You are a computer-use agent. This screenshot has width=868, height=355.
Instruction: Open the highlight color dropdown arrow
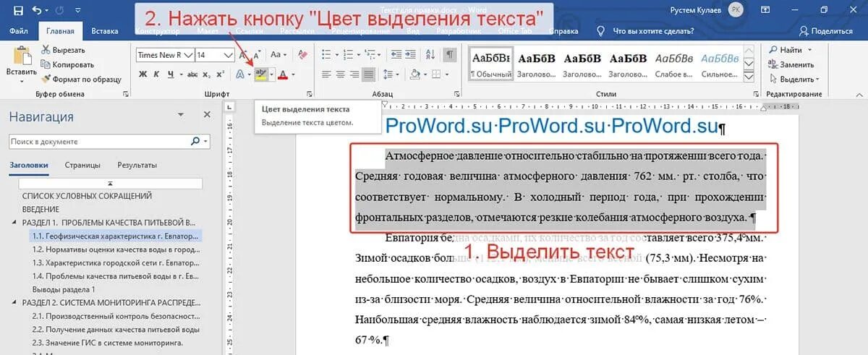271,74
